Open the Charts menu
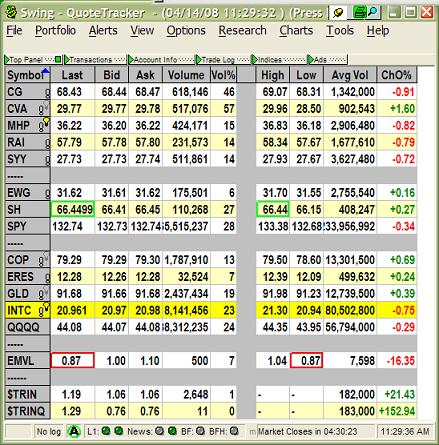This screenshot has width=439, height=445. (296, 31)
